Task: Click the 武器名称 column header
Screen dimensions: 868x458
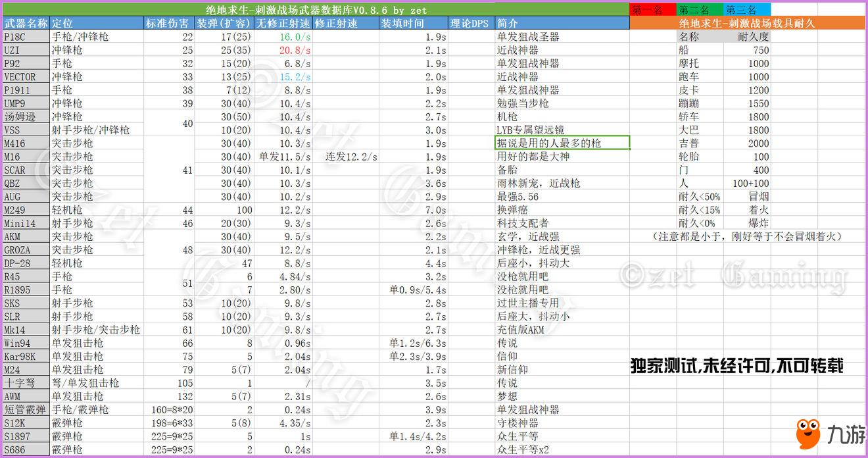Action: pos(26,23)
